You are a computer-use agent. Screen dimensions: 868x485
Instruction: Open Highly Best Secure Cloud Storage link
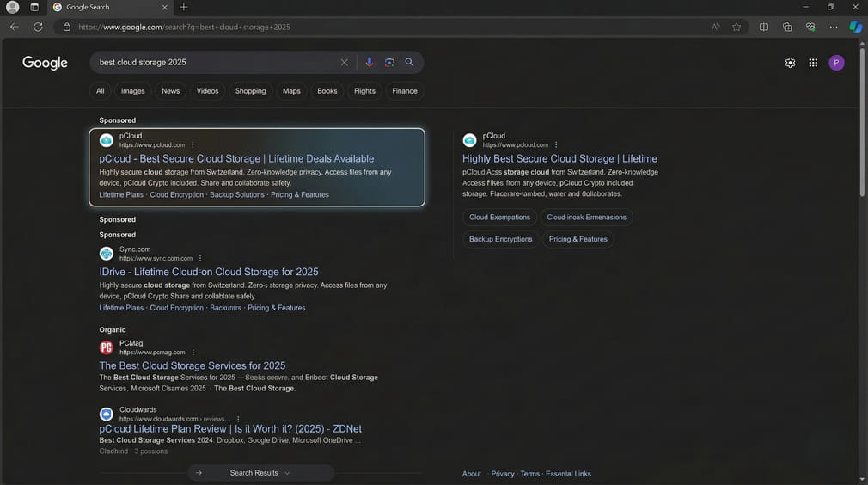559,159
